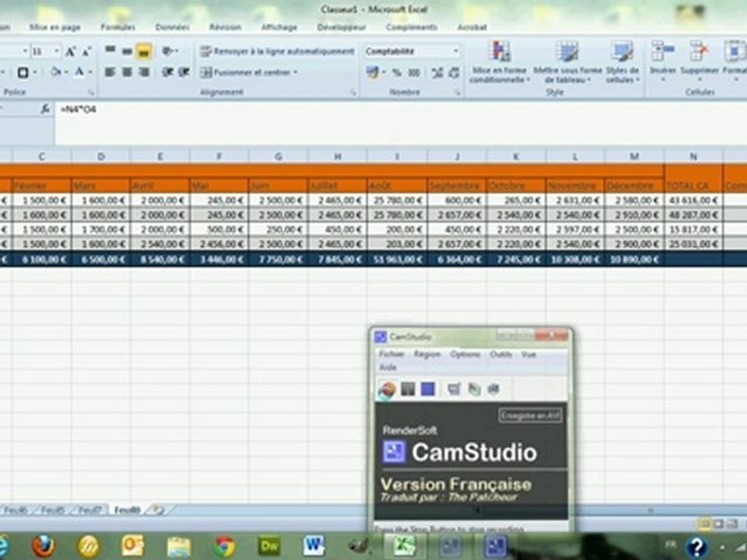This screenshot has width=747, height=560.
Task: Decrease decimal places
Action: [454, 72]
